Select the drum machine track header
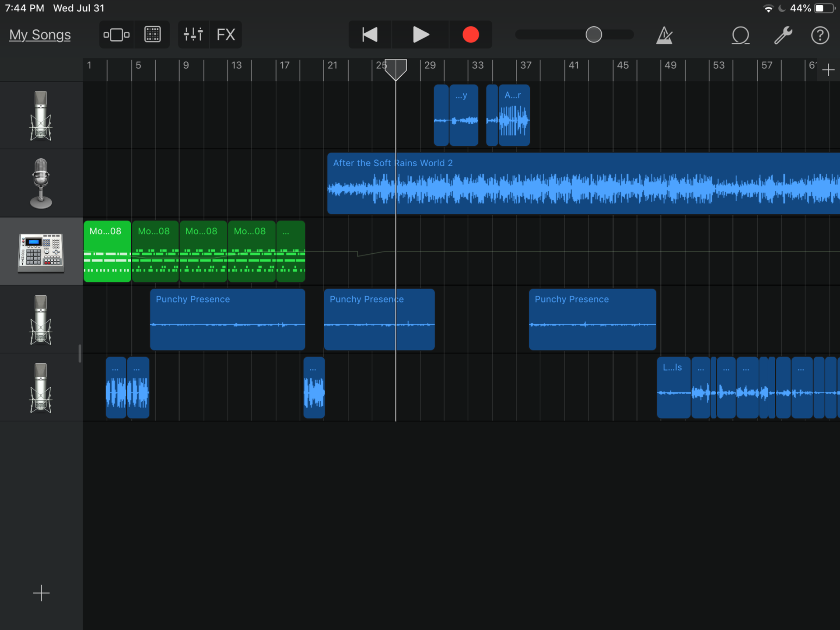This screenshot has height=630, width=840. (41, 252)
